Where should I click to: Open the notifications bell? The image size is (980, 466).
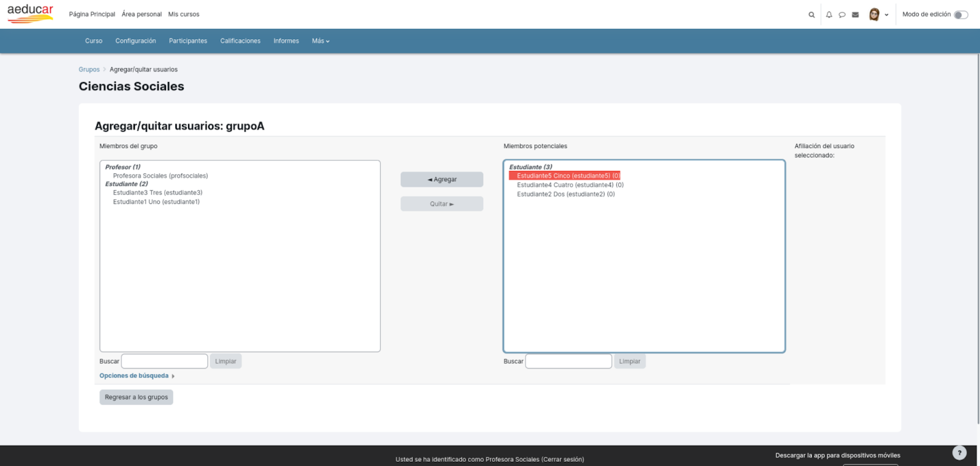[829, 15]
